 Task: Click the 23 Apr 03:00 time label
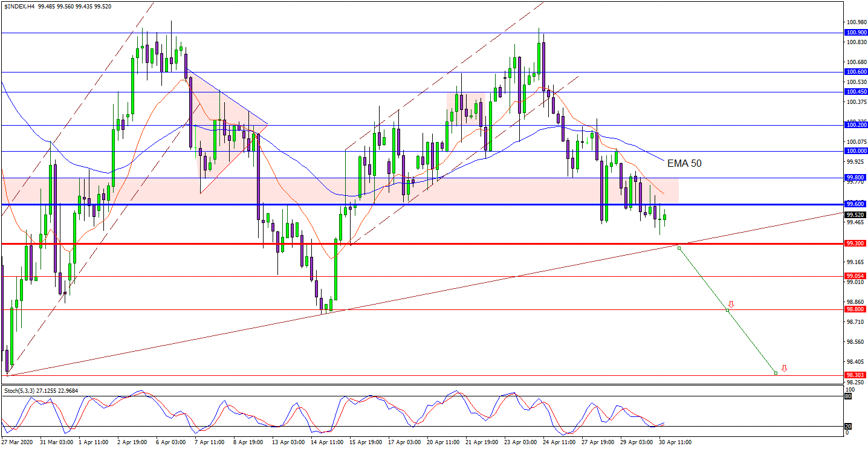click(520, 442)
